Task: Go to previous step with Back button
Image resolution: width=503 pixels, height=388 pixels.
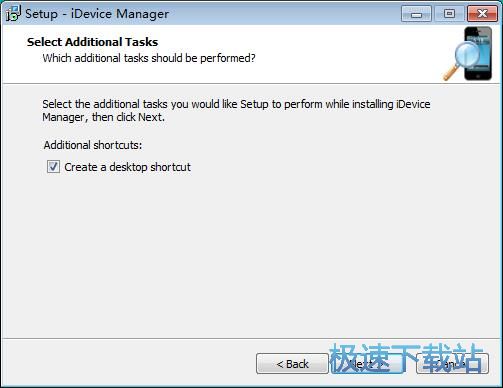Action: point(292,364)
